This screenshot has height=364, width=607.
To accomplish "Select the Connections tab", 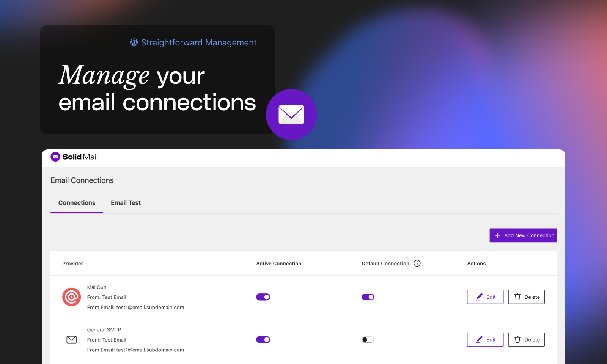I will [77, 203].
